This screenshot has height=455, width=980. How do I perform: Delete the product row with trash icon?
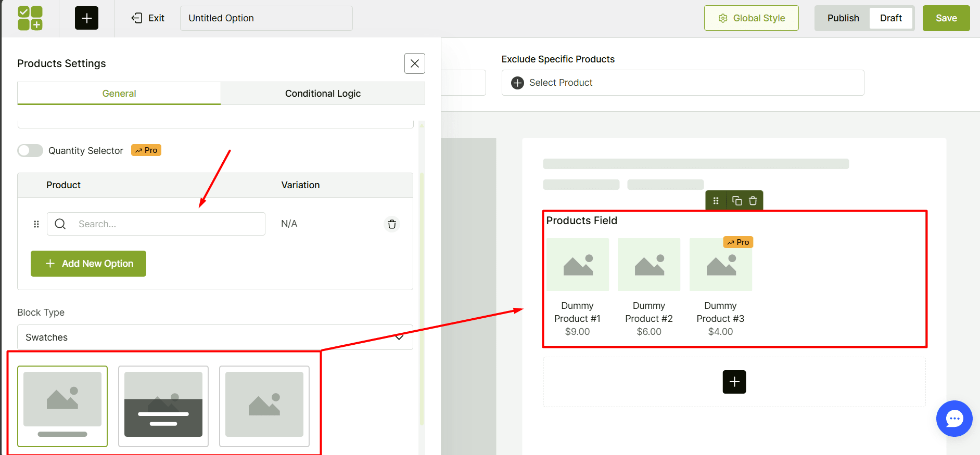(x=392, y=224)
